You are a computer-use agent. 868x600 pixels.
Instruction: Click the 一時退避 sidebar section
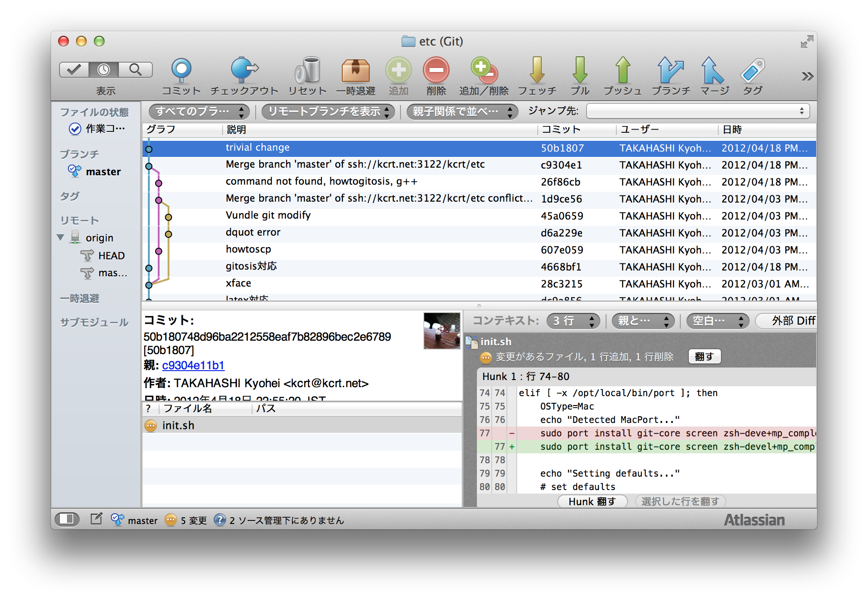pos(80,299)
